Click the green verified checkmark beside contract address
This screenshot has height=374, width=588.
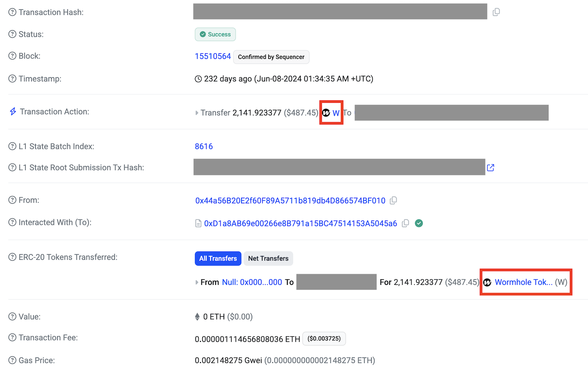[419, 223]
